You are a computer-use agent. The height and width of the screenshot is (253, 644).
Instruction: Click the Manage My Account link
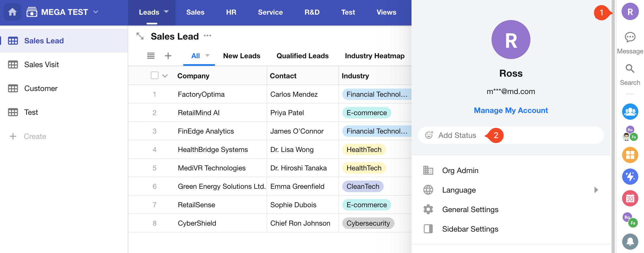[x=511, y=110]
